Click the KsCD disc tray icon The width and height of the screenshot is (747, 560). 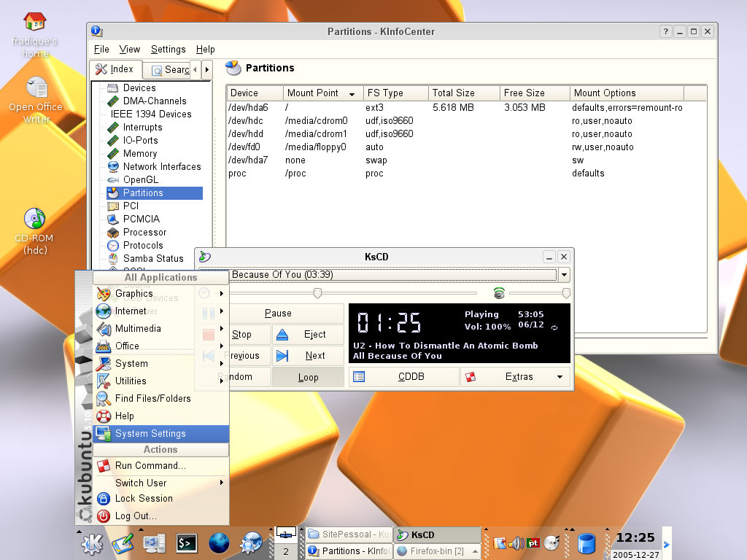(x=551, y=542)
